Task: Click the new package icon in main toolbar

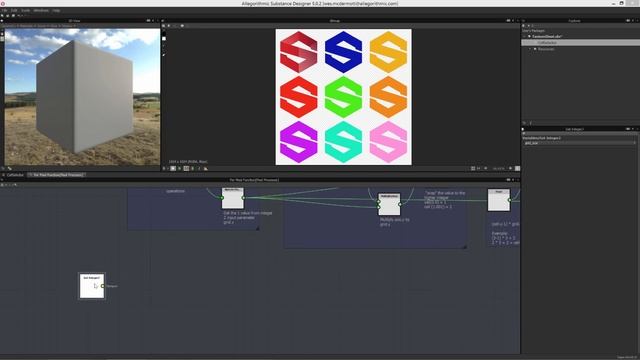Action: (x=2, y=16)
